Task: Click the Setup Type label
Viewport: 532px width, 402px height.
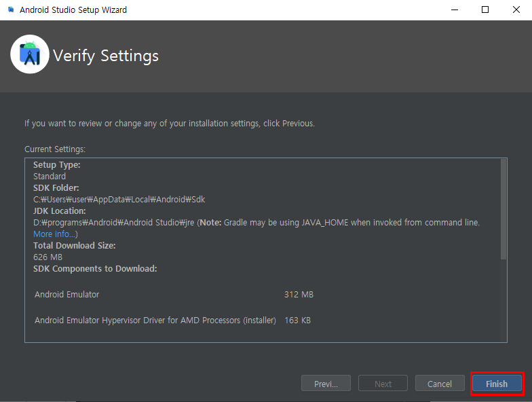Action: 57,164
